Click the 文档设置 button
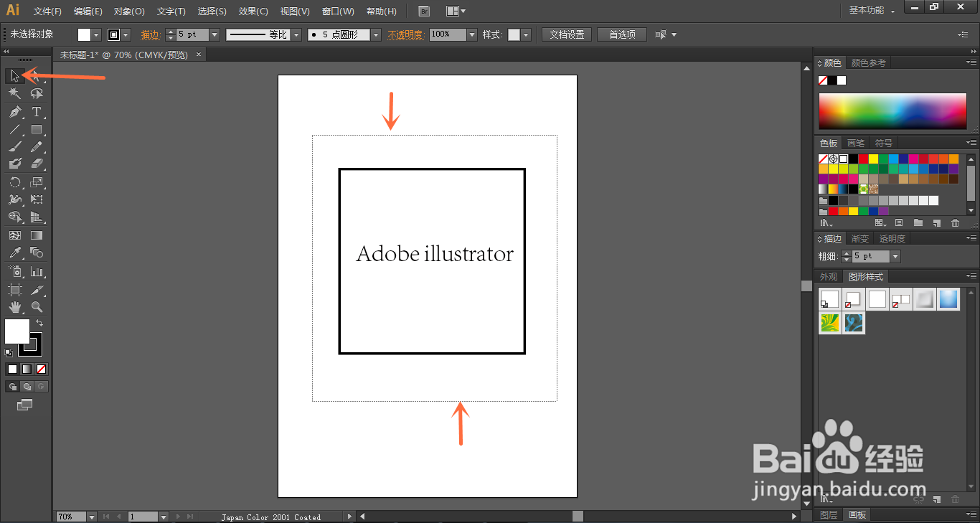This screenshot has height=523, width=980. pos(567,34)
